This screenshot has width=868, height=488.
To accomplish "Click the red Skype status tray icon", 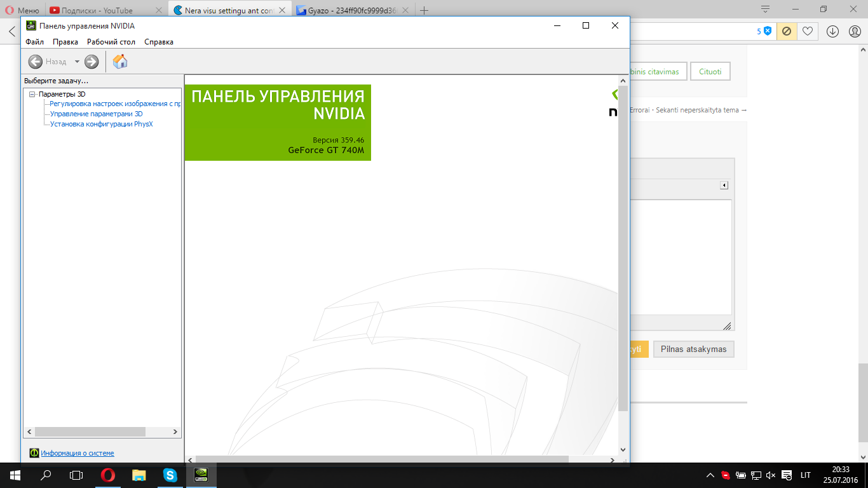I will (x=726, y=475).
